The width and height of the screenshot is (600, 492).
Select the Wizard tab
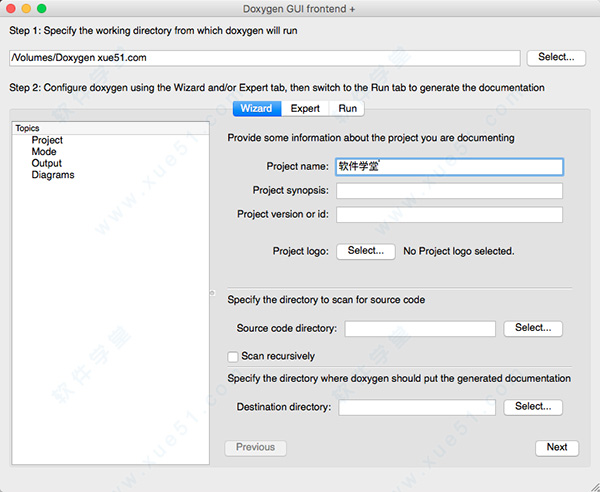click(x=256, y=108)
